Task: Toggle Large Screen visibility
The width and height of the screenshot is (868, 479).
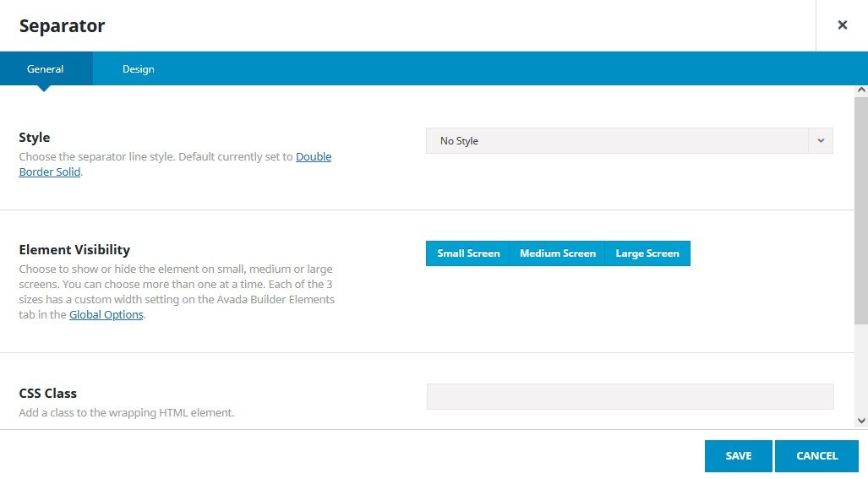Action: [647, 253]
